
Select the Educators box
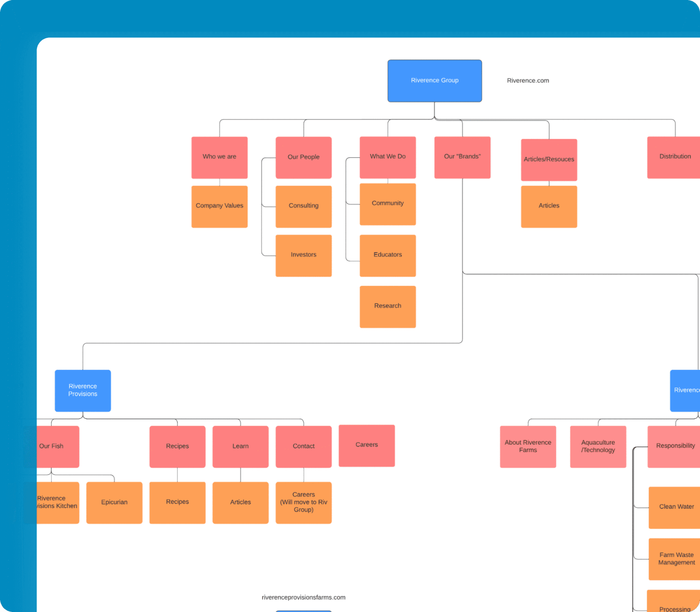point(388,255)
